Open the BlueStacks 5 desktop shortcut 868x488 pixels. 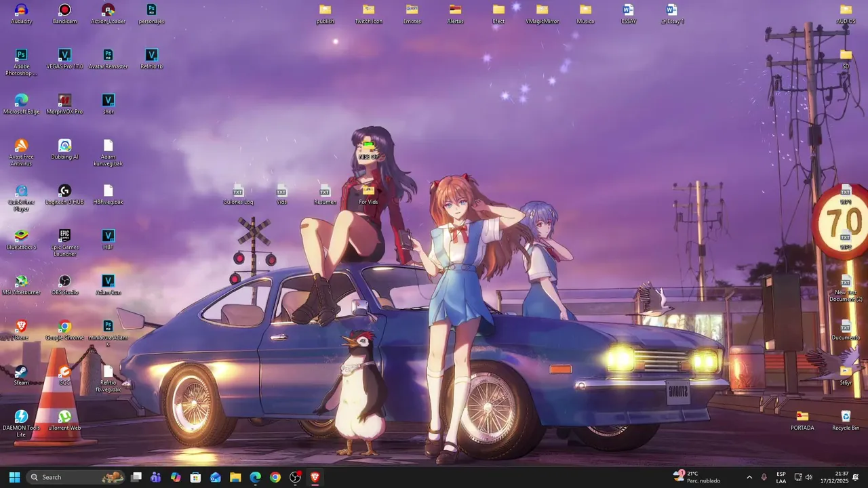[21, 240]
